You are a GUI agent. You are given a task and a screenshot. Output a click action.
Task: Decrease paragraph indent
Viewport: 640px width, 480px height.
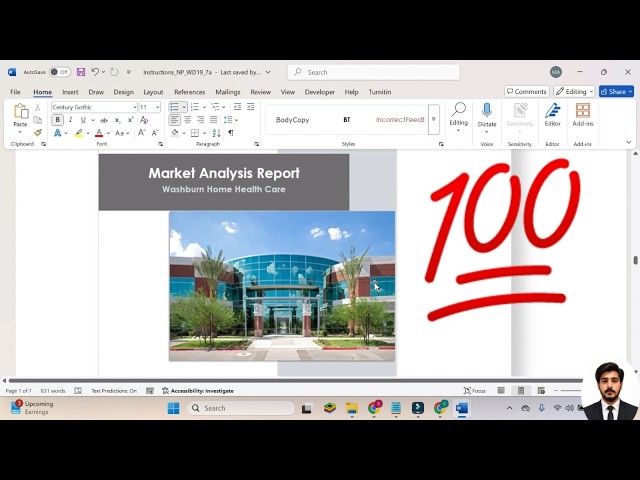237,107
